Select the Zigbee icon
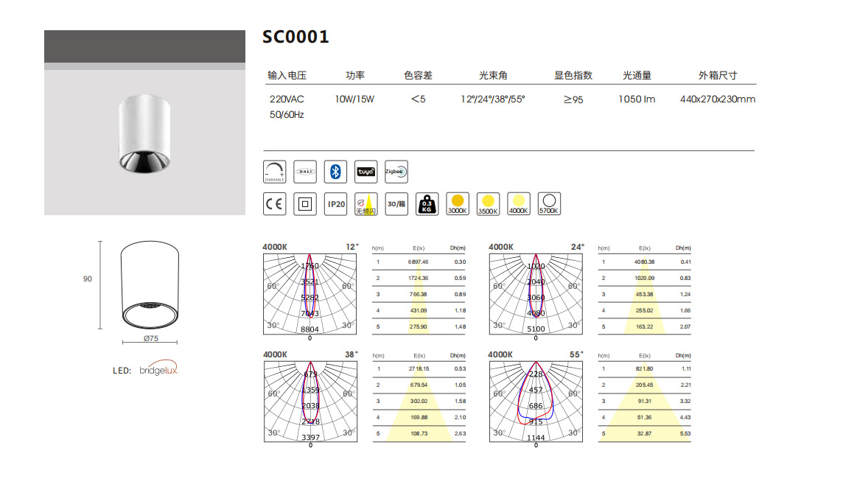Viewport: 843px width, 504px height. tap(396, 171)
